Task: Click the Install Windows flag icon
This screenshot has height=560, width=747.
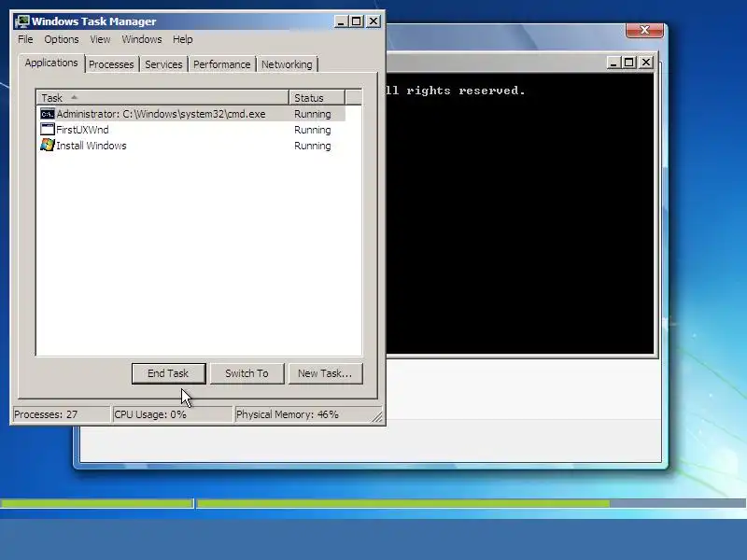Action: pos(48,146)
